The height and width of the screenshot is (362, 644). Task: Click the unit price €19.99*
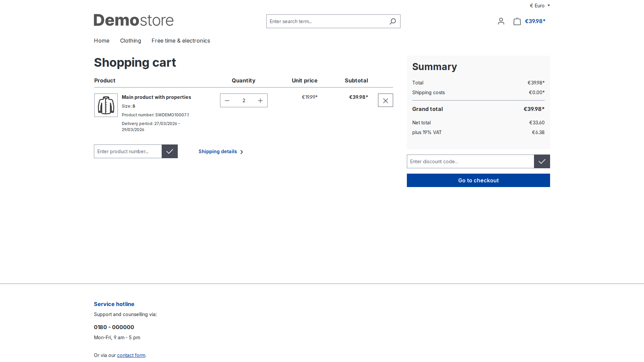[310, 97]
